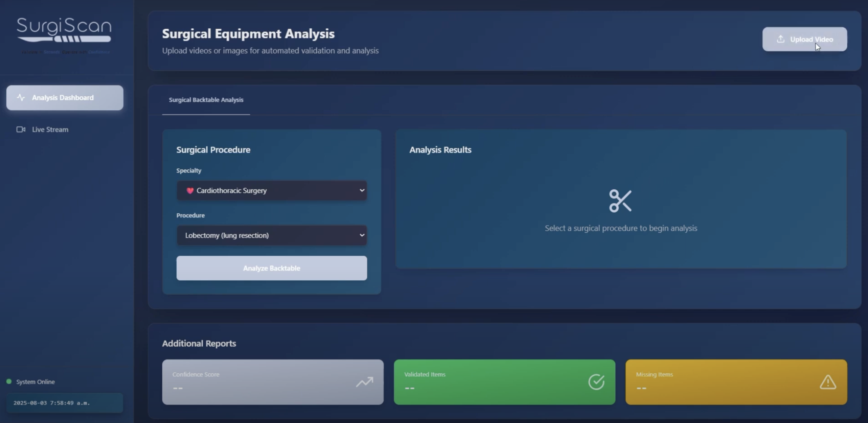Click the timestamp box in the sidebar
This screenshot has height=423, width=868.
[65, 403]
